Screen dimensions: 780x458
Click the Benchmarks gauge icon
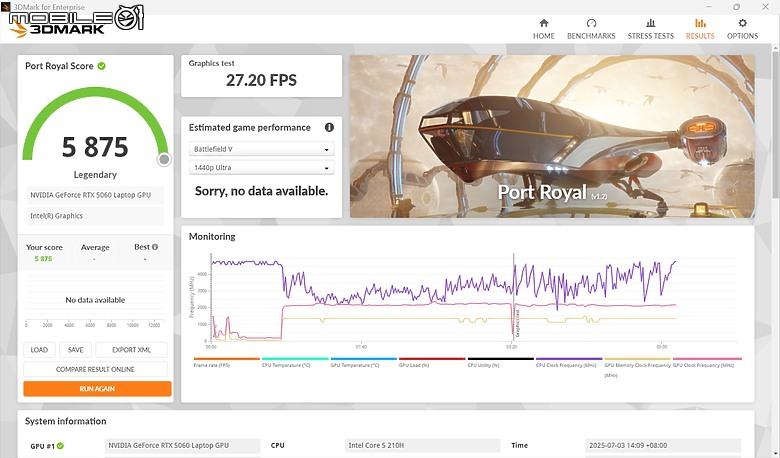point(591,23)
